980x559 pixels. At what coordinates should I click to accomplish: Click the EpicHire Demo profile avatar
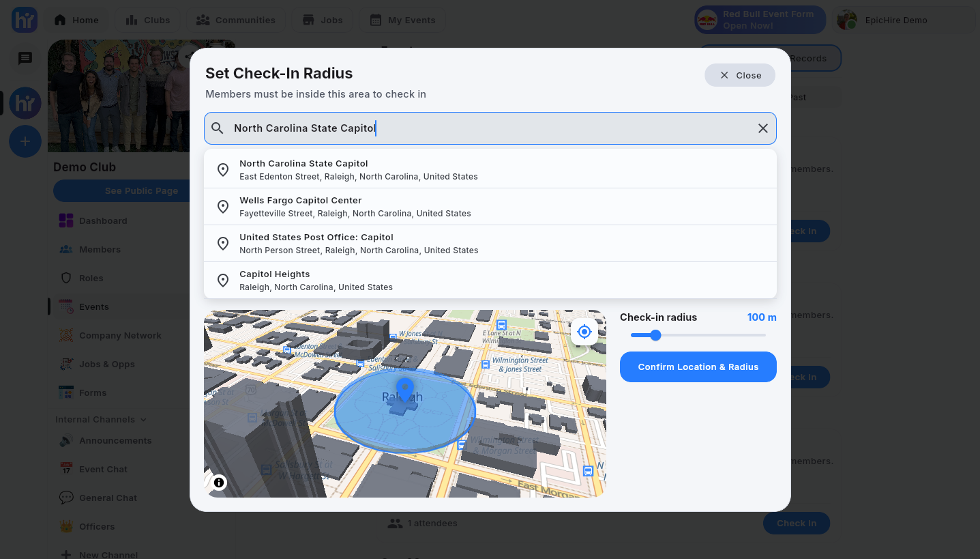tap(847, 20)
